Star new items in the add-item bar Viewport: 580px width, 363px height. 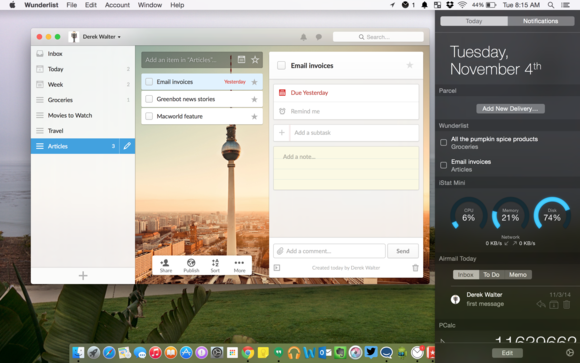coord(255,60)
